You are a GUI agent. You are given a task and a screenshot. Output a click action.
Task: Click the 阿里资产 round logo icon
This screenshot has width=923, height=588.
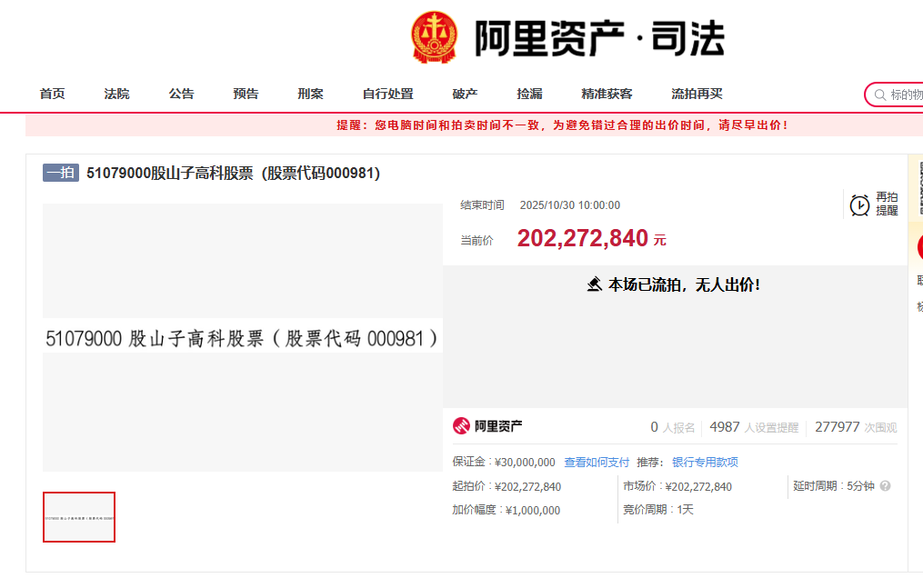461,425
